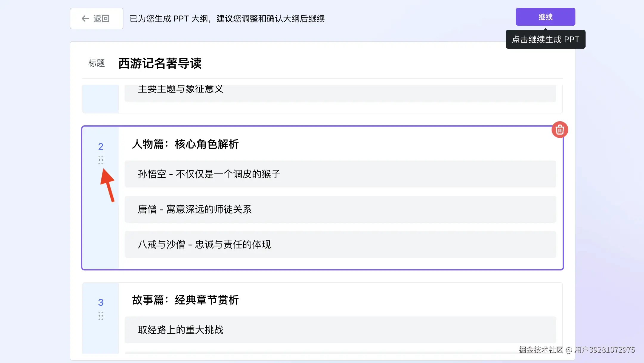Click the 标题 label
Image resolution: width=644 pixels, height=363 pixels.
[97, 63]
